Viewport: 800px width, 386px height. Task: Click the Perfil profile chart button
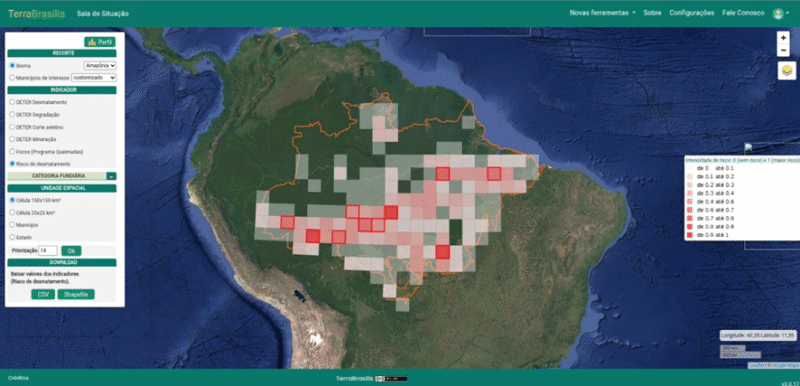point(100,42)
